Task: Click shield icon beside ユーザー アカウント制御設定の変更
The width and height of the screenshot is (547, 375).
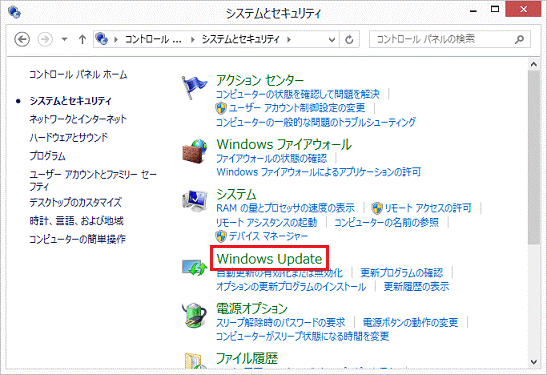Action: point(221,108)
